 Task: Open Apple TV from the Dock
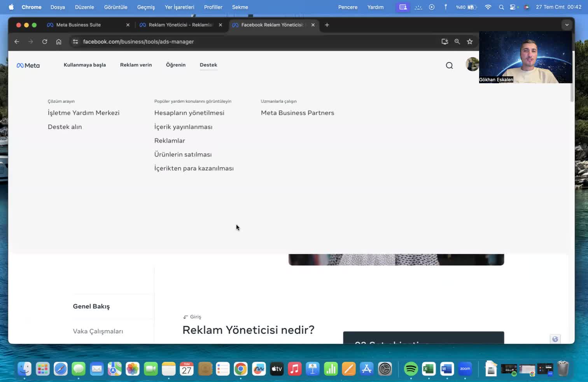coord(277,369)
